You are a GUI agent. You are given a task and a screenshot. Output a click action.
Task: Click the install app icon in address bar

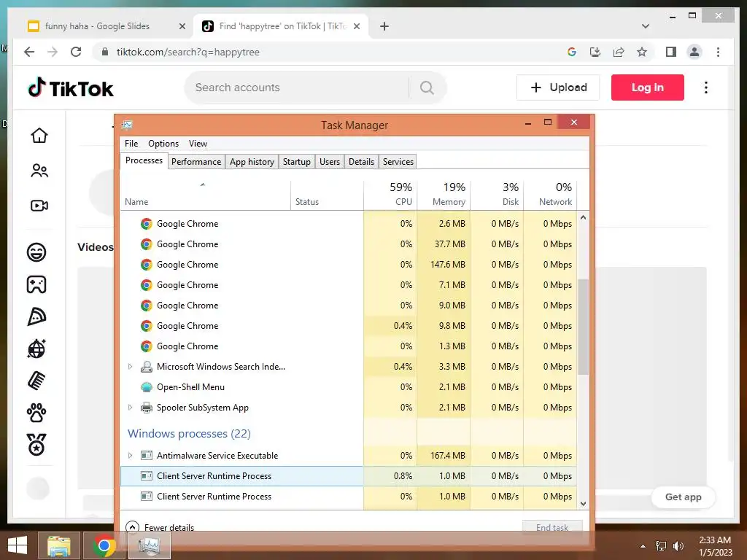595,52
